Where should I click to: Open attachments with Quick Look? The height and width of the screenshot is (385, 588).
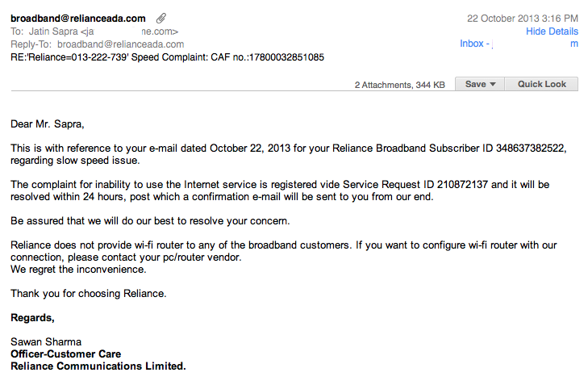541,84
